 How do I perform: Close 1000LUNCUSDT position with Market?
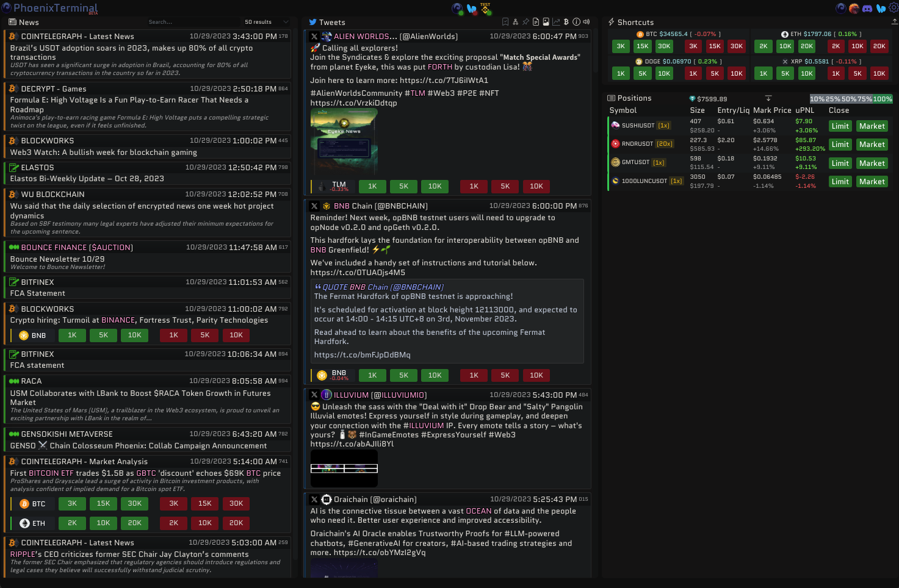pyautogui.click(x=872, y=182)
